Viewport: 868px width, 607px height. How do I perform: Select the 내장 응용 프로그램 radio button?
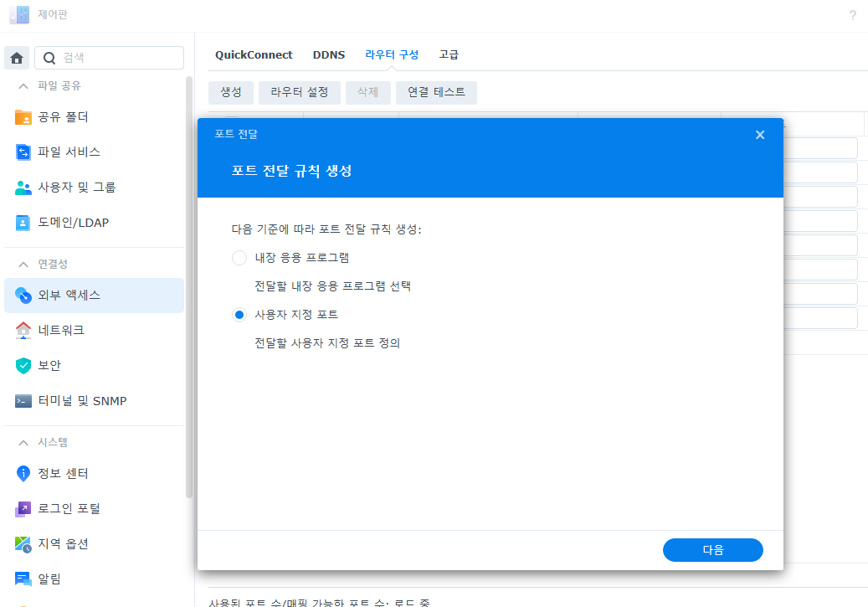point(239,258)
